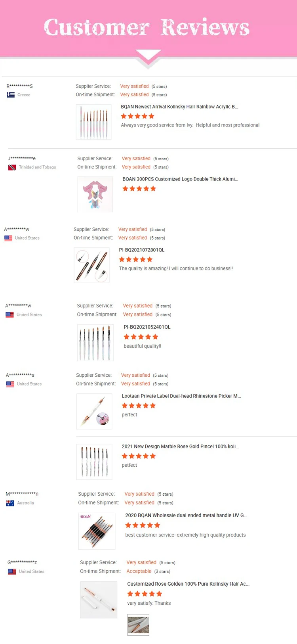Click United States flag beside reviewer G***********z
This screenshot has height=644, width=297.
tap(12, 571)
